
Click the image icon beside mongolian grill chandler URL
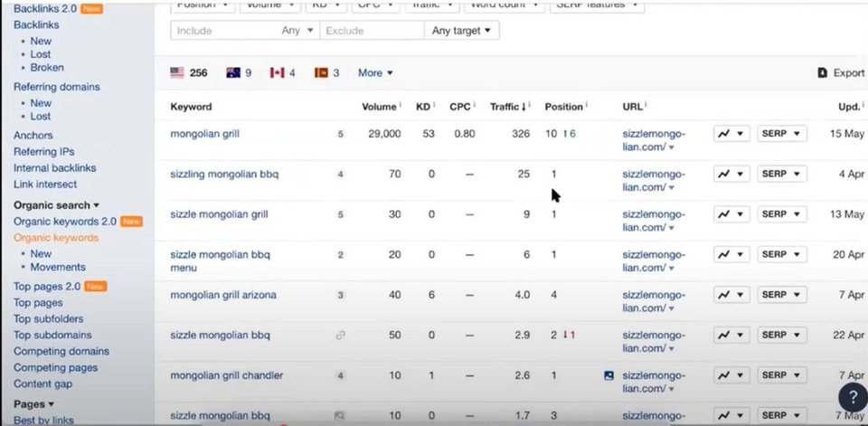(609, 375)
